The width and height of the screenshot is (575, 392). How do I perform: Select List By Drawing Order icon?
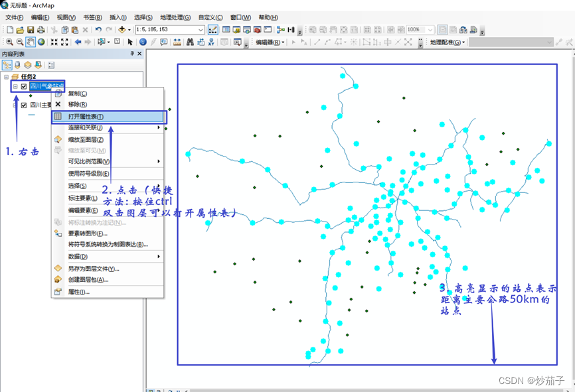(x=7, y=65)
